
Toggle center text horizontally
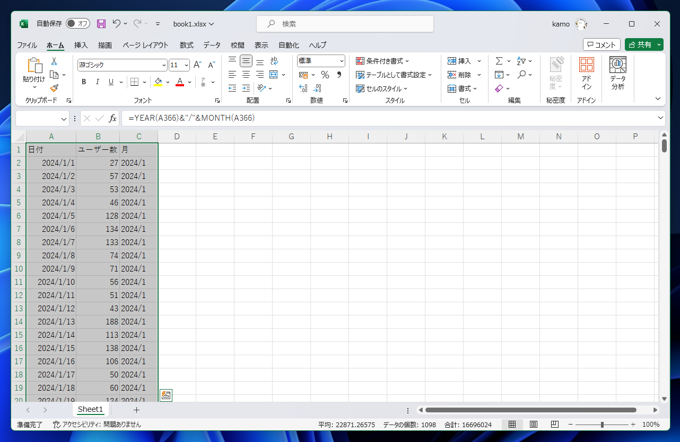coord(246,75)
